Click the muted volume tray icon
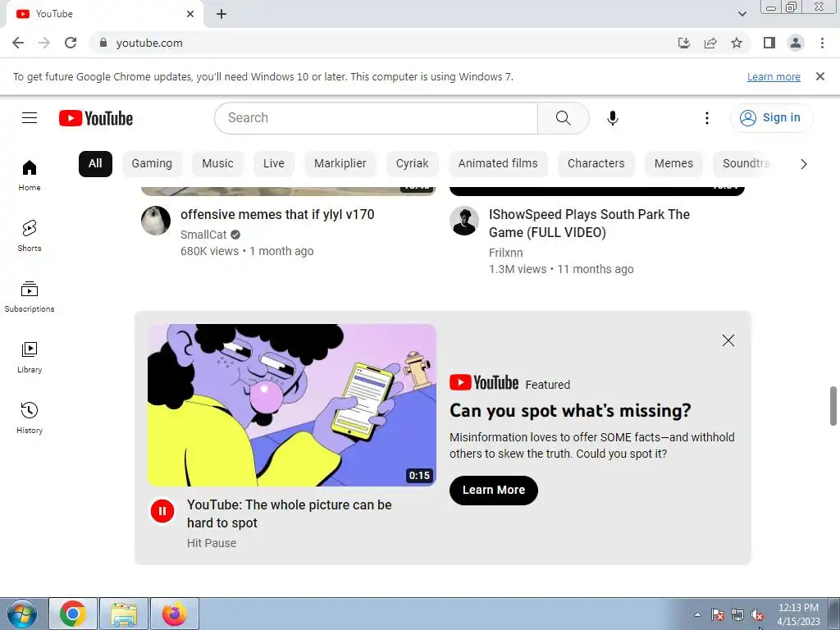The width and height of the screenshot is (840, 630). tap(757, 615)
